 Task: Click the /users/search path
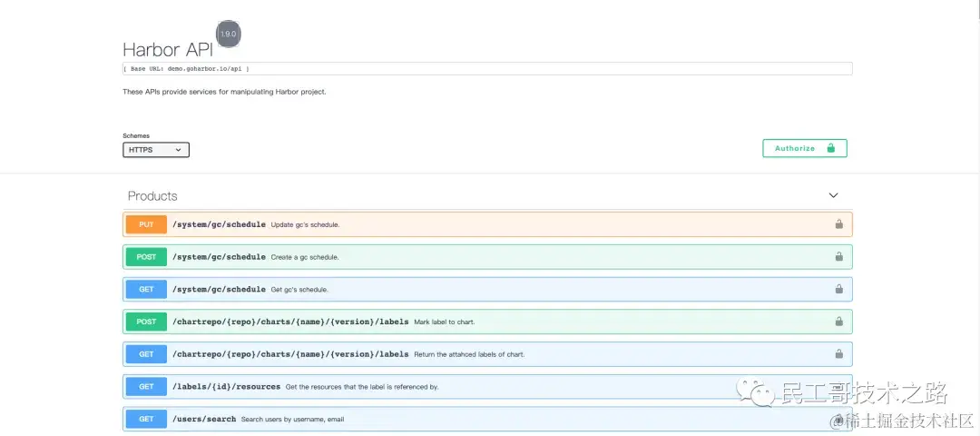click(x=204, y=419)
